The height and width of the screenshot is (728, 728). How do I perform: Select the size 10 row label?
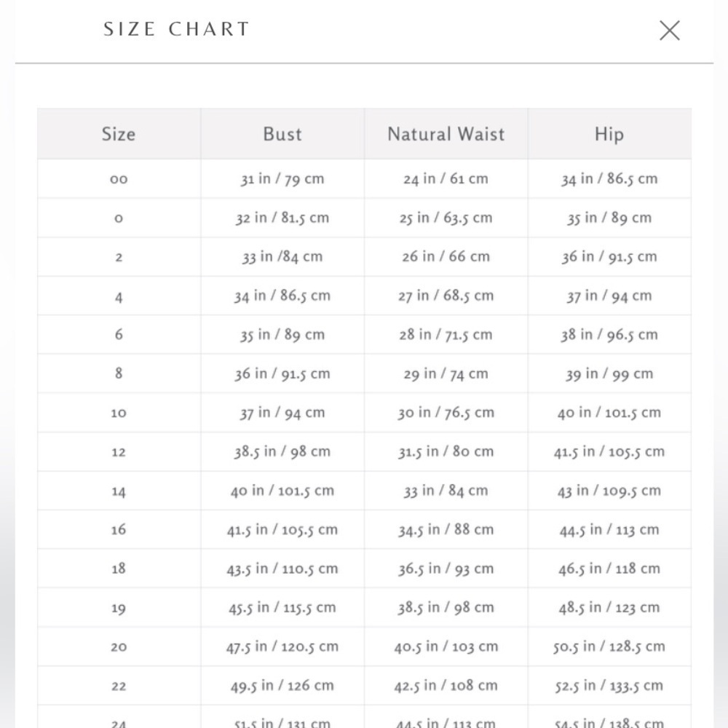(119, 412)
